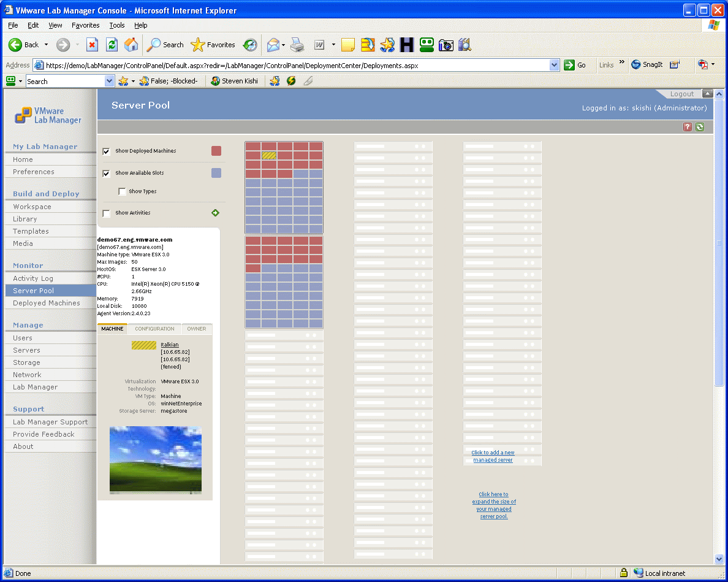The image size is (728, 582).
Task: Click the padlock security icon in status bar
Action: point(624,573)
